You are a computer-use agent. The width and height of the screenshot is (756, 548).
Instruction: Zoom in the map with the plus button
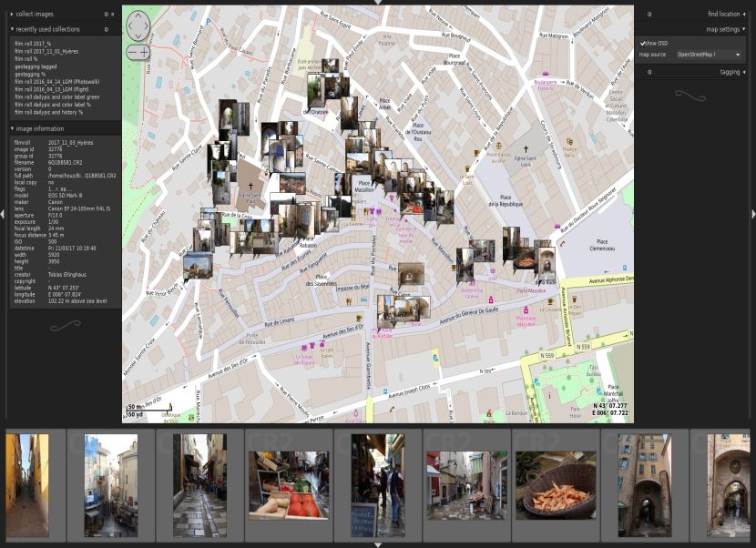point(144,52)
